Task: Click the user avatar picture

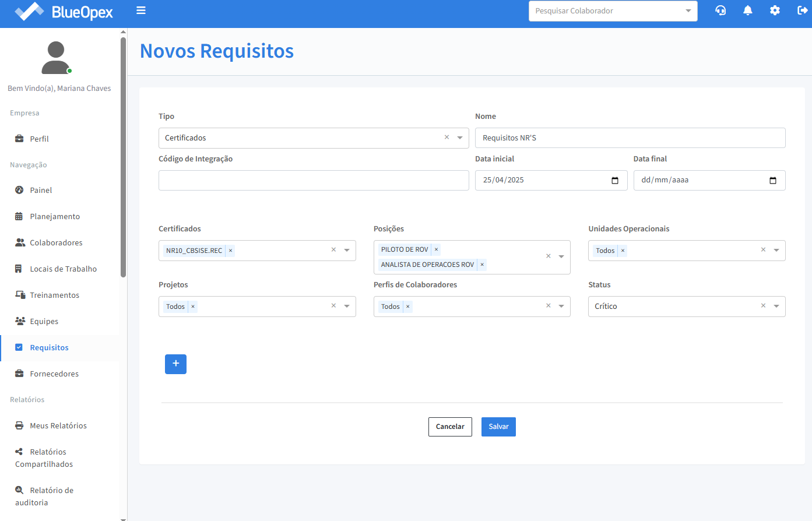Action: click(56, 57)
